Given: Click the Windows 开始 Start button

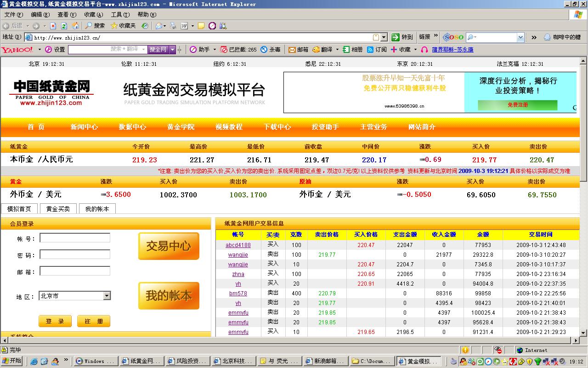Looking at the screenshot, I should click(12, 361).
